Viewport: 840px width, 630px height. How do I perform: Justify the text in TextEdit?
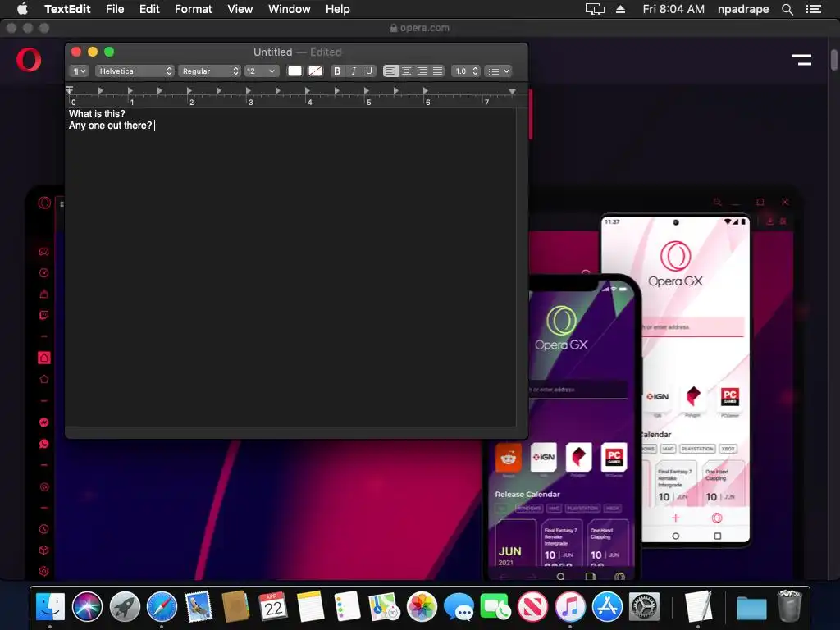[x=438, y=71]
